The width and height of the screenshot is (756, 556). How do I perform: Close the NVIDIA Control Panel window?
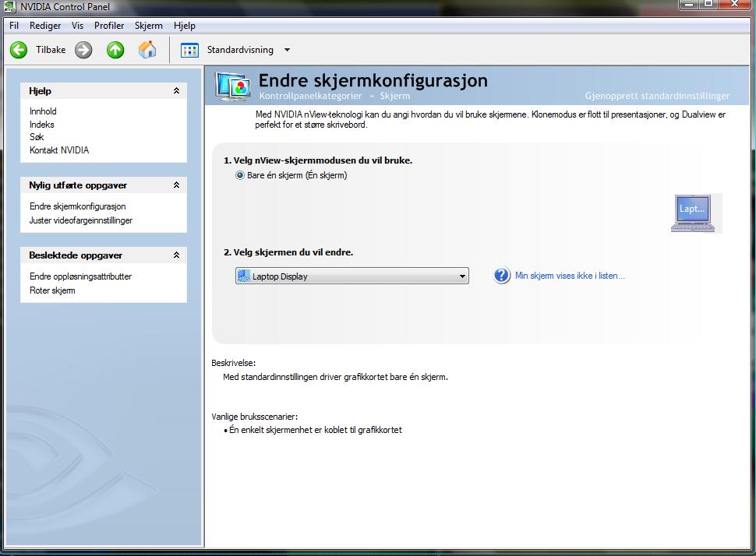coord(735,5)
